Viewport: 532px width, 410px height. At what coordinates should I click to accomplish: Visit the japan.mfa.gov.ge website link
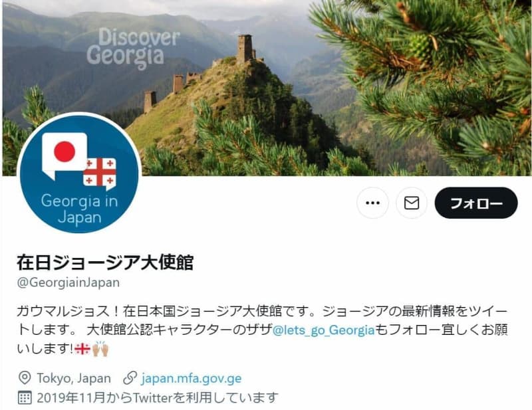[192, 378]
